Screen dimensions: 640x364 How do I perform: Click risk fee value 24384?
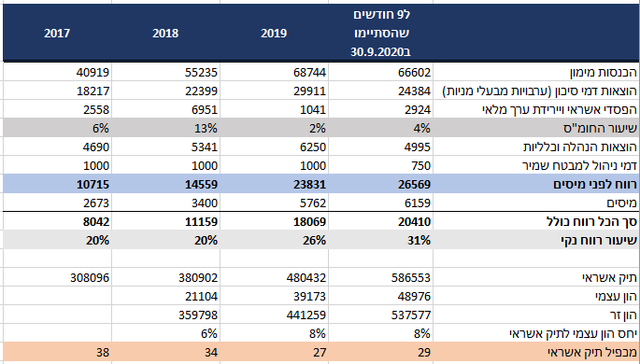[414, 91]
